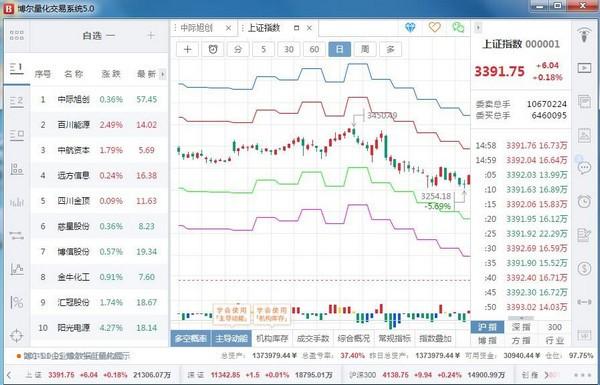This screenshot has width=600, height=385.
Task: Click the blue diamond icon
Action: (x=410, y=28)
